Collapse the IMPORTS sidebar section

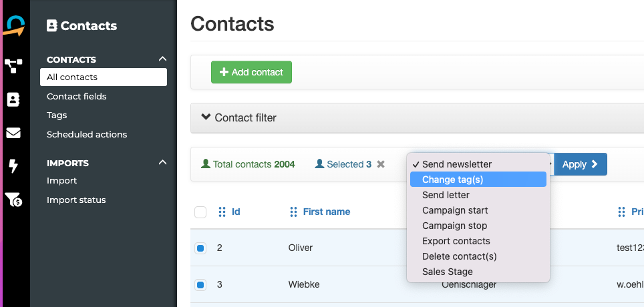coord(162,163)
